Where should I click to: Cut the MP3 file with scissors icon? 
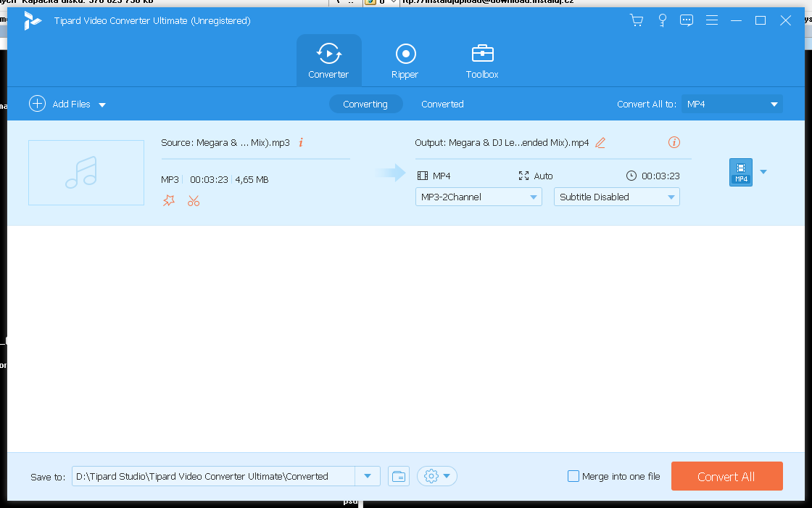click(193, 200)
